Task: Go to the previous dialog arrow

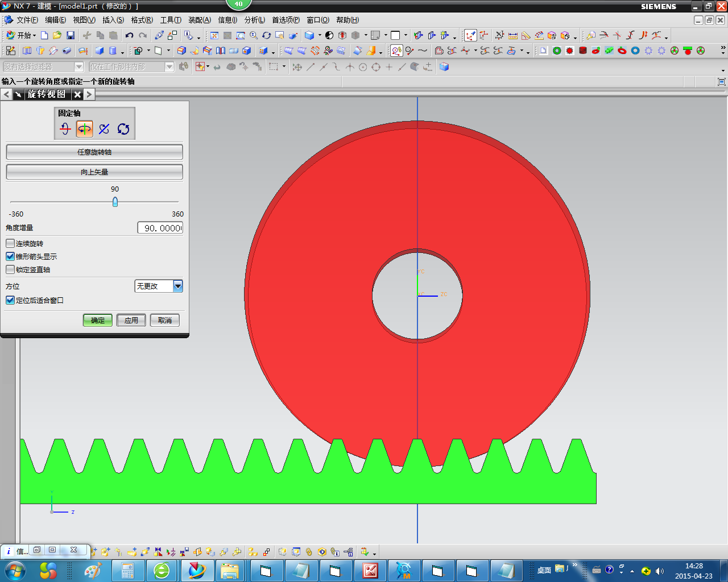Action: pos(6,94)
